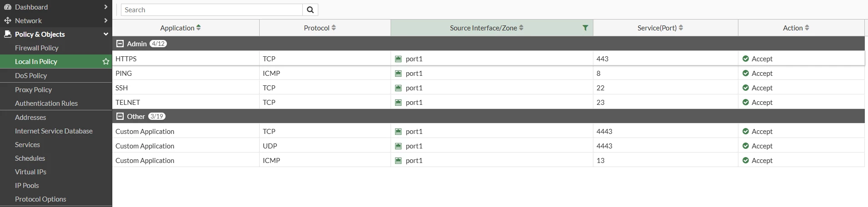Open the Virtual IPs page
Image resolution: width=868 pixels, height=207 pixels.
click(30, 172)
